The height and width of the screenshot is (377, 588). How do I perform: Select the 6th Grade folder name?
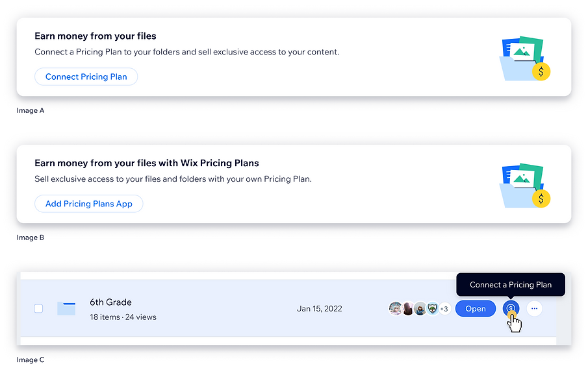point(110,302)
